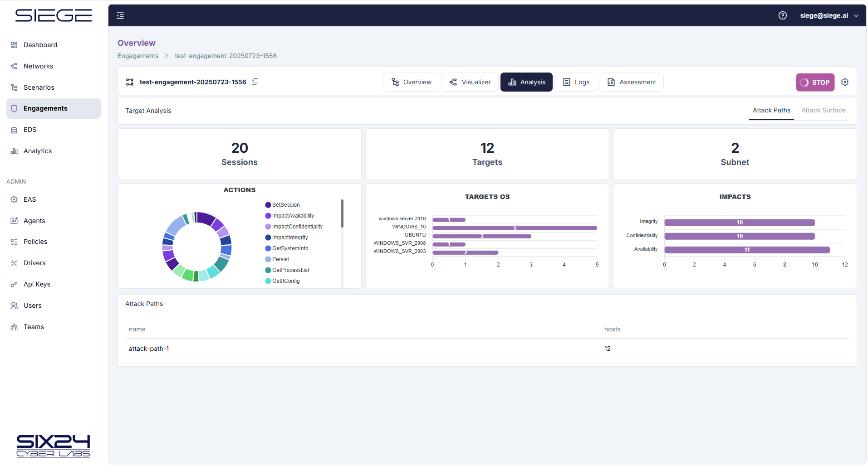This screenshot has height=466, width=868.
Task: Expand the Visualizer view for the engagement
Action: tap(470, 82)
